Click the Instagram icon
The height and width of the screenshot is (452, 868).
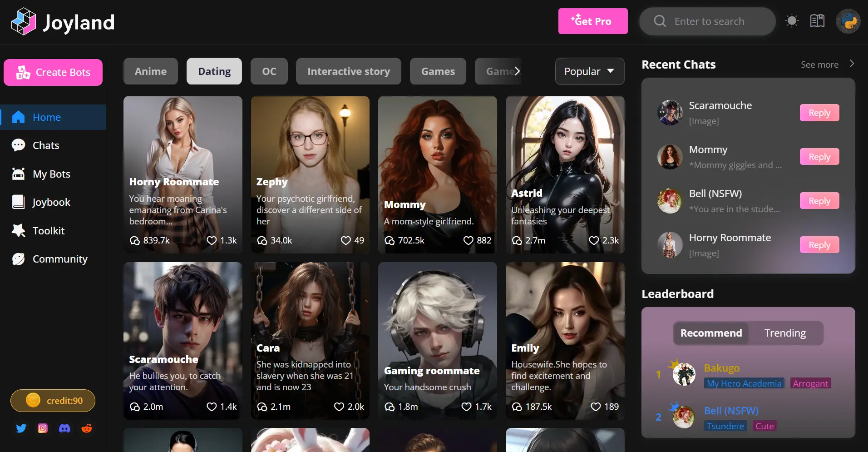click(x=43, y=428)
